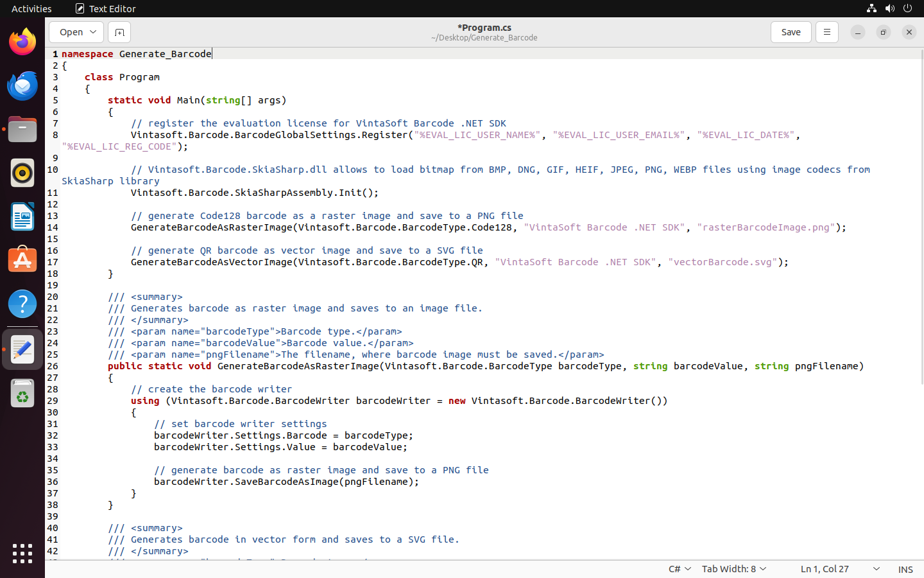
Task: Open the Files manager in dock
Action: [x=22, y=130]
